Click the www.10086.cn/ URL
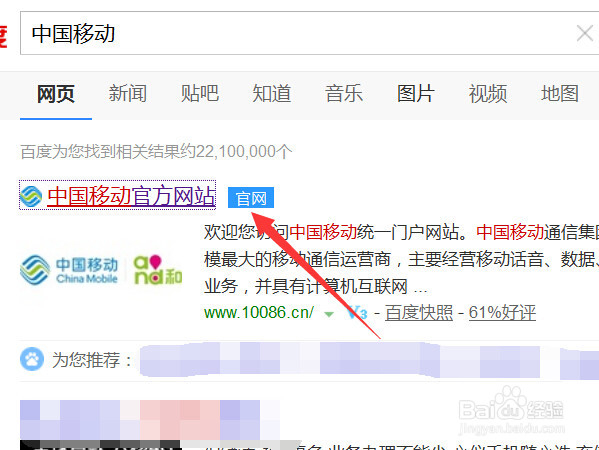Image resolution: width=599 pixels, height=450 pixels. tap(259, 312)
